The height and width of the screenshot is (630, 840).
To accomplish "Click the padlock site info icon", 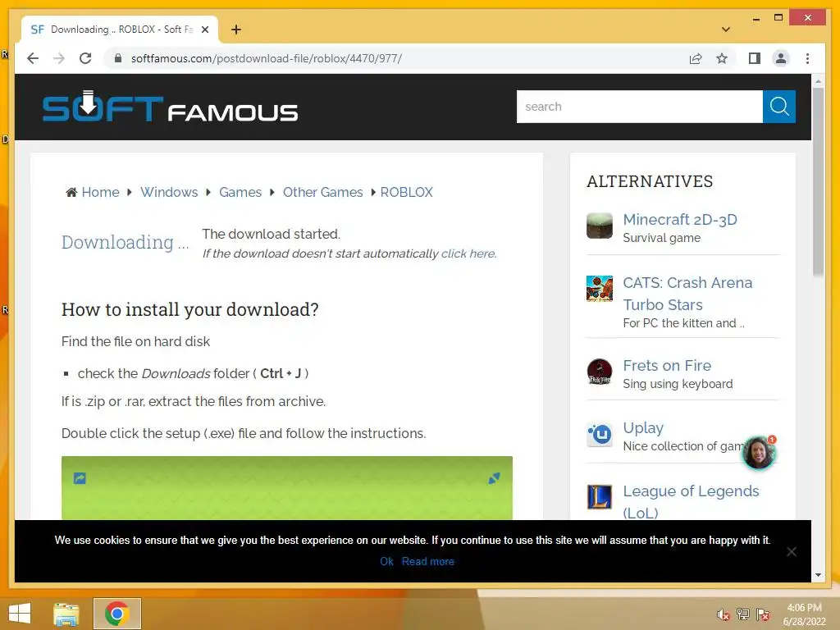I will click(118, 58).
